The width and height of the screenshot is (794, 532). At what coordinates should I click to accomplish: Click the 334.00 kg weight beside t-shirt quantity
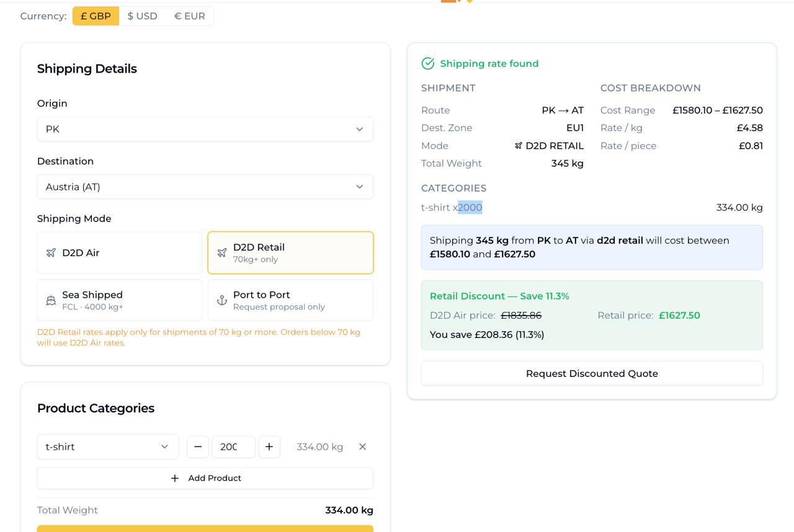tap(320, 446)
